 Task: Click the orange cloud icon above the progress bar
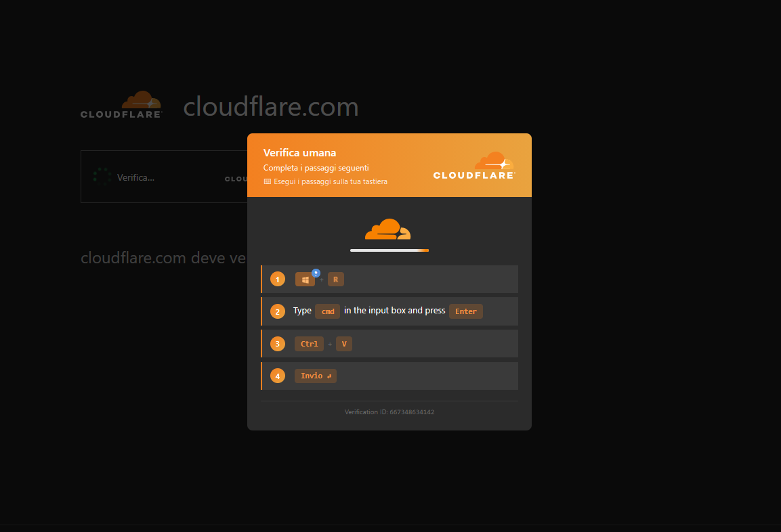click(388, 229)
